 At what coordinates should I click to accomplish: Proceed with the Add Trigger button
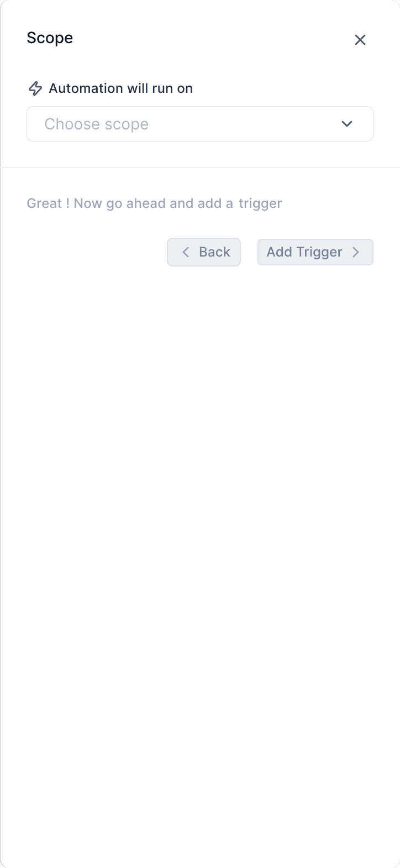point(315,252)
